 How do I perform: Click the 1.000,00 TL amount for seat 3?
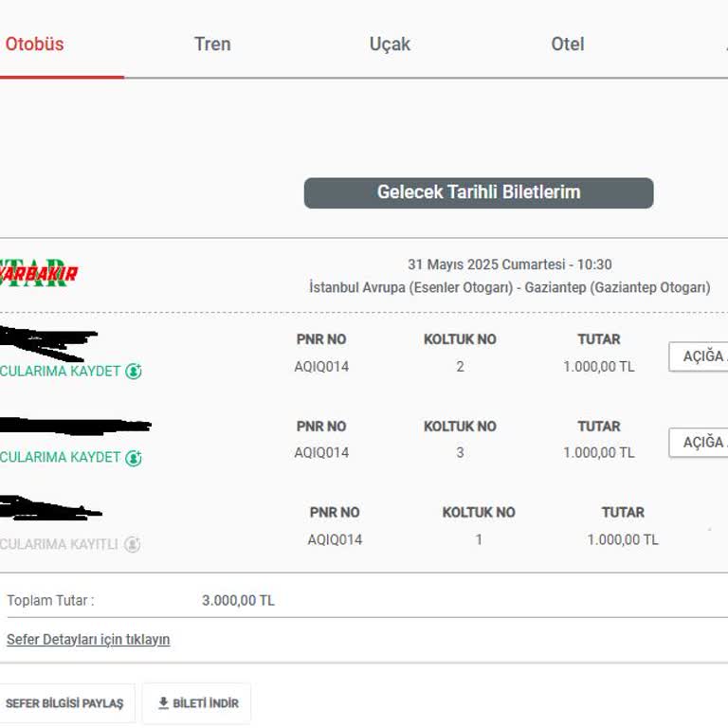pos(599,453)
